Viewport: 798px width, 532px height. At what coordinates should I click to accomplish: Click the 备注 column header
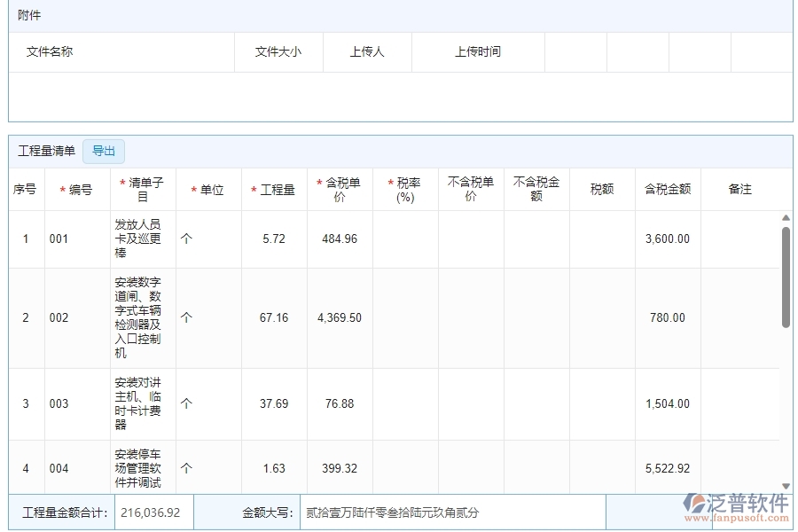744,187
